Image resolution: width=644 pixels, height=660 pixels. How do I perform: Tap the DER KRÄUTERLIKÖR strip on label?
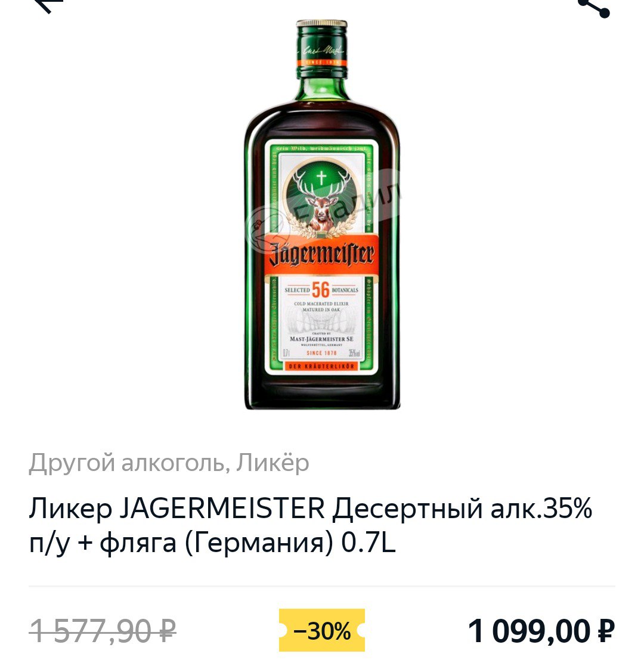click(321, 366)
